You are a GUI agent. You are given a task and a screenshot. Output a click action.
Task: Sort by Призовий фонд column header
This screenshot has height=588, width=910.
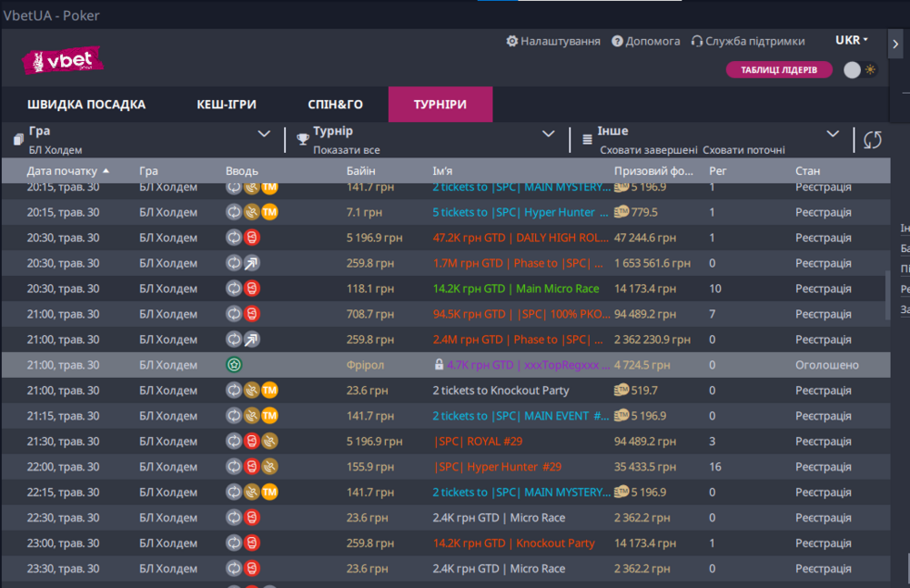[653, 171]
